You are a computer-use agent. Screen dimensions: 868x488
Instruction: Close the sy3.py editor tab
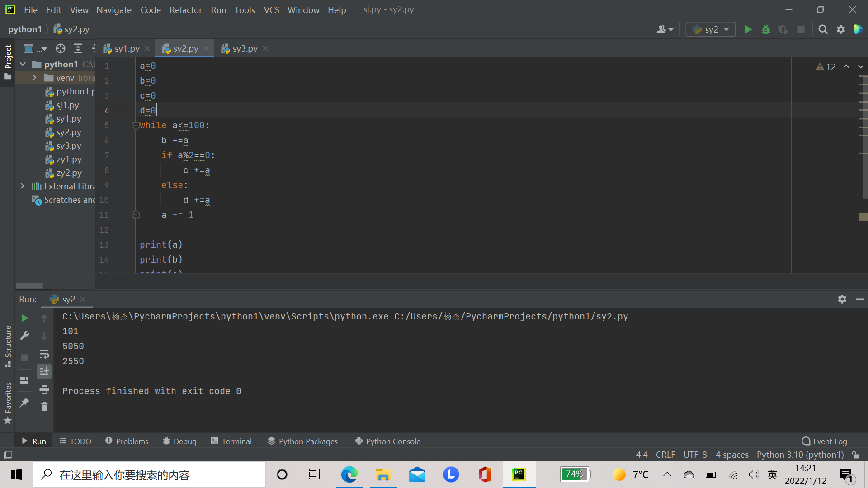pyautogui.click(x=265, y=48)
